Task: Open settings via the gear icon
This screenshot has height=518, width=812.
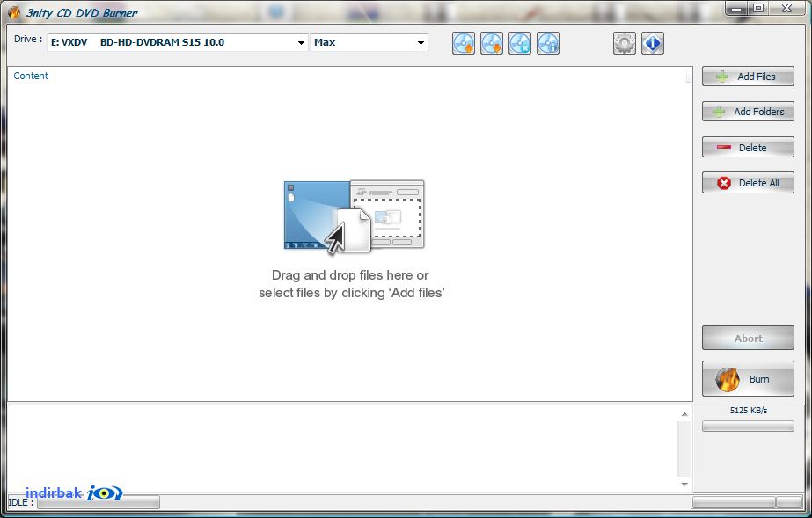Action: (625, 43)
